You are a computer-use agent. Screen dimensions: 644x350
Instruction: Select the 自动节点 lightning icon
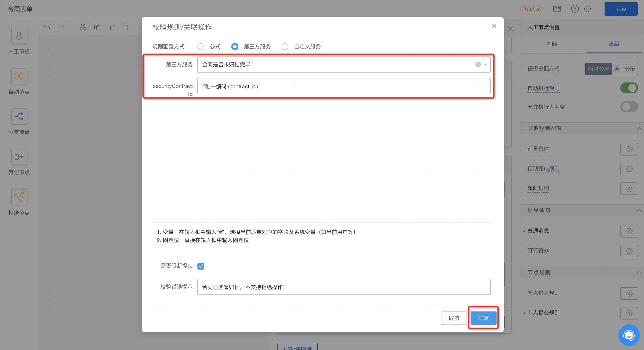click(x=19, y=76)
